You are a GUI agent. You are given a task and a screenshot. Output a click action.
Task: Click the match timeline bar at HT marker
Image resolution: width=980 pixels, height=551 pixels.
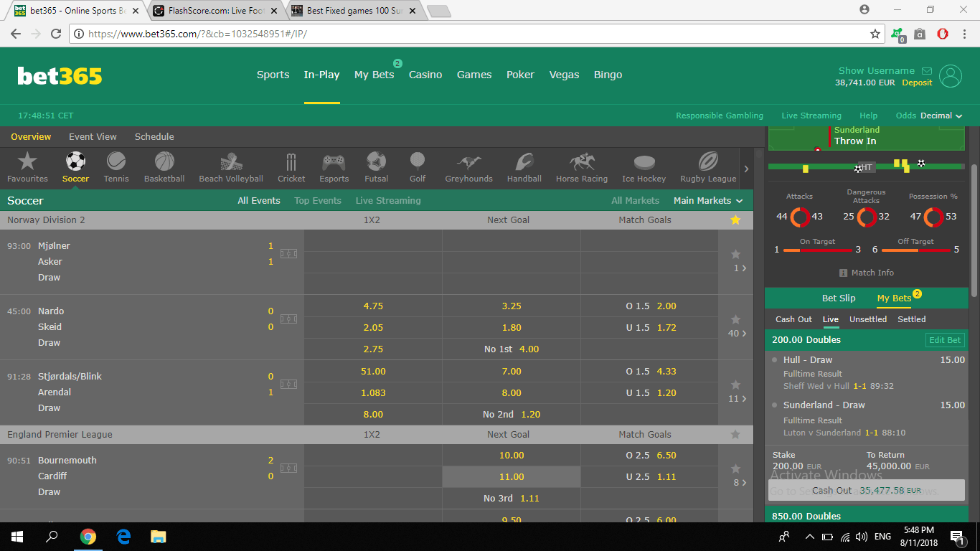[x=867, y=167]
